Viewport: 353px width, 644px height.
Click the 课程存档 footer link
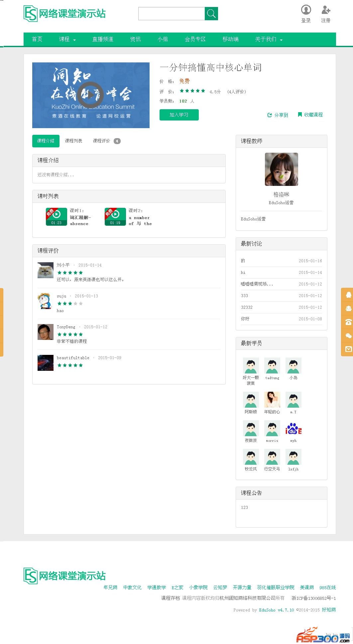pyautogui.click(x=171, y=598)
